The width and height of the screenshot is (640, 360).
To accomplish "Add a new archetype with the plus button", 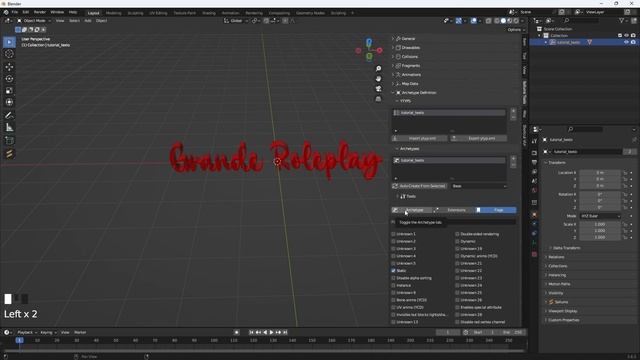I will click(x=513, y=158).
